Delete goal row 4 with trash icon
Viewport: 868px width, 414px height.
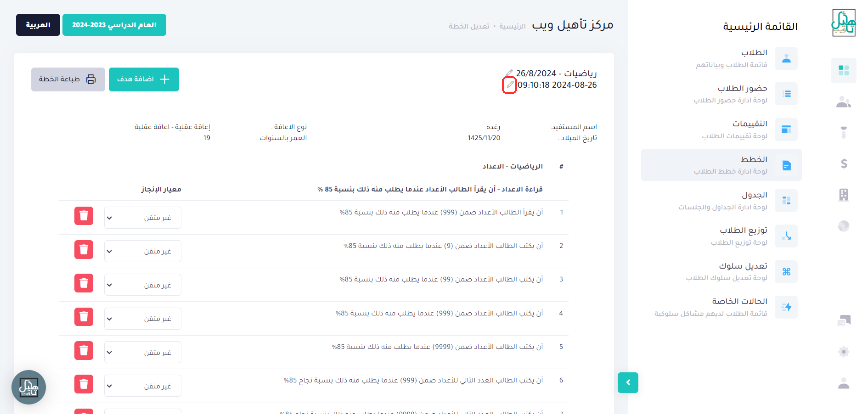(84, 317)
